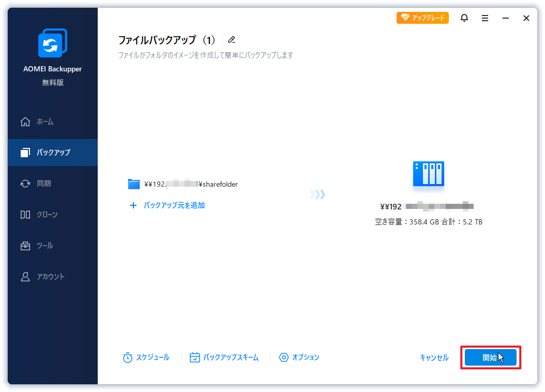Open the 同期 sync section
The width and height of the screenshot is (545, 392).
point(53,184)
